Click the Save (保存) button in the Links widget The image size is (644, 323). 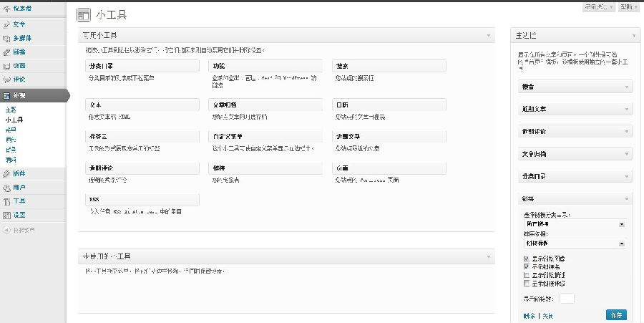click(x=617, y=315)
